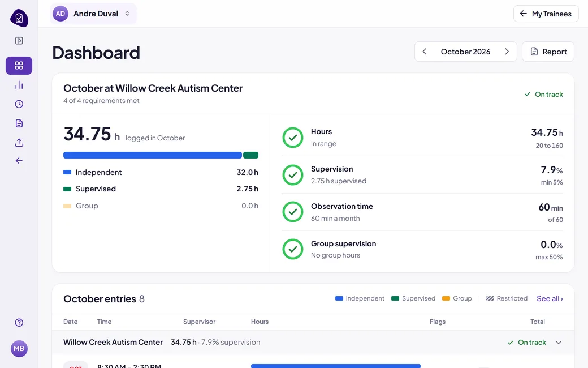Click the "max 50%" group supervision text
588x368 pixels.
tap(549, 257)
